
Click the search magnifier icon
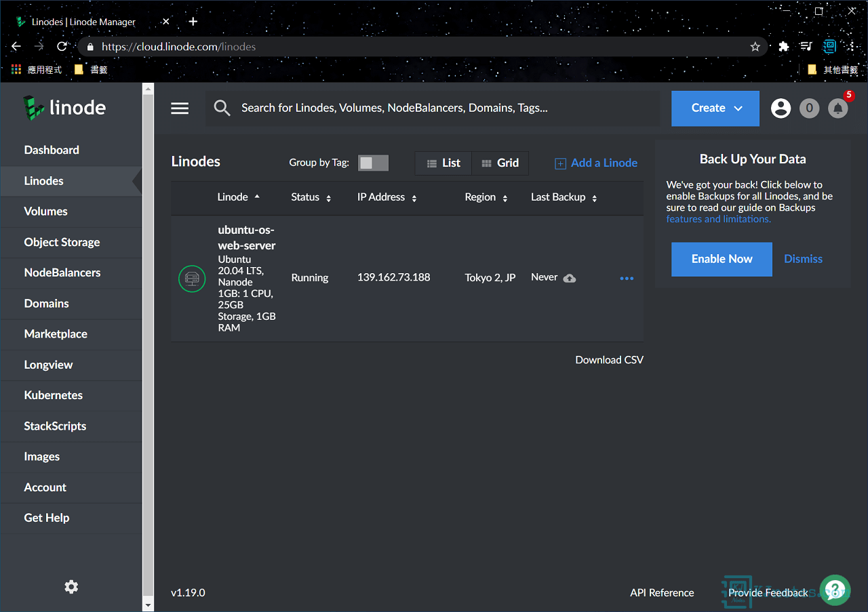(x=222, y=108)
